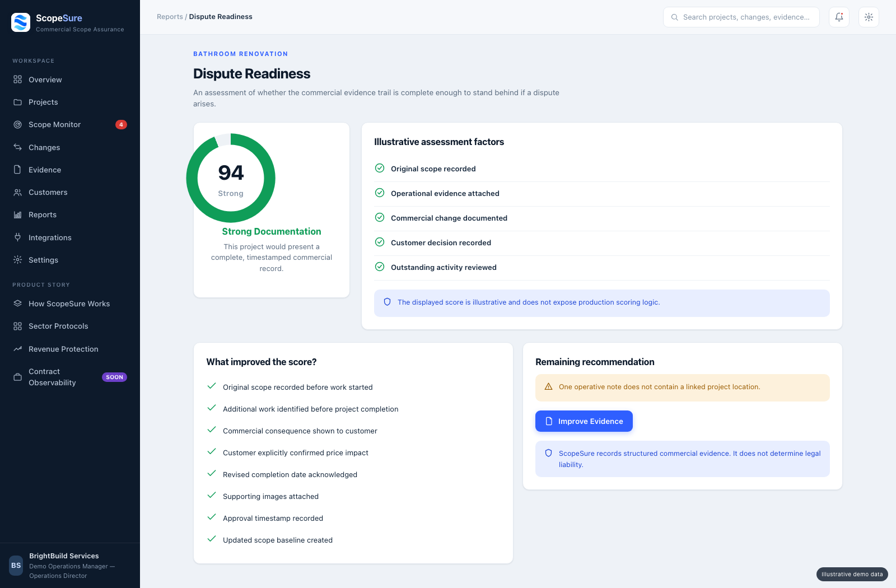Image resolution: width=896 pixels, height=588 pixels.
Task: Click the Sector Protocols grid icon
Action: pos(18,326)
